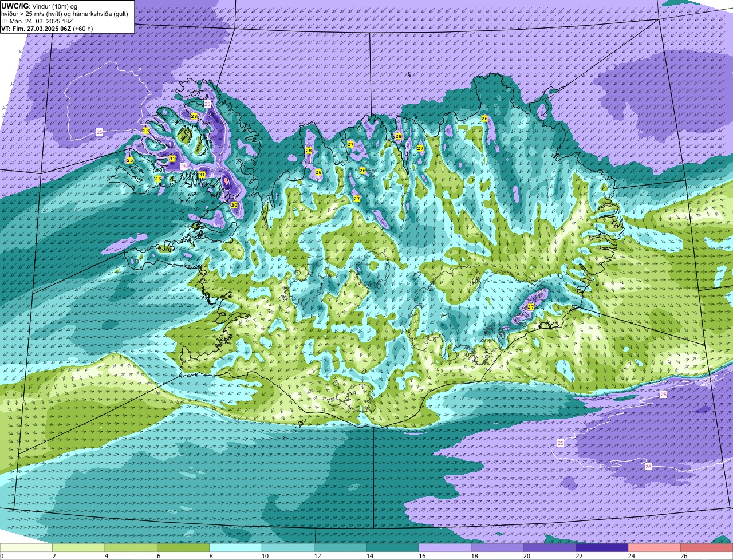Click the legend scale number 4
The image size is (733, 560).
coord(106,556)
